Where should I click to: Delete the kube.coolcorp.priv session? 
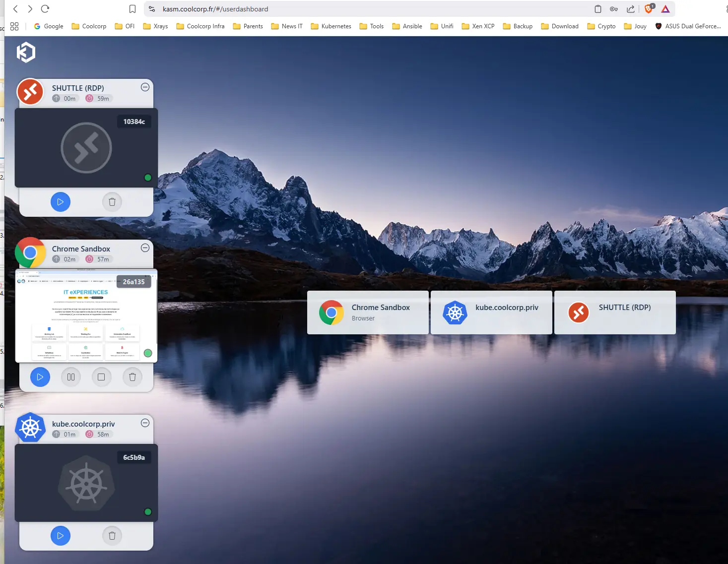pyautogui.click(x=112, y=536)
